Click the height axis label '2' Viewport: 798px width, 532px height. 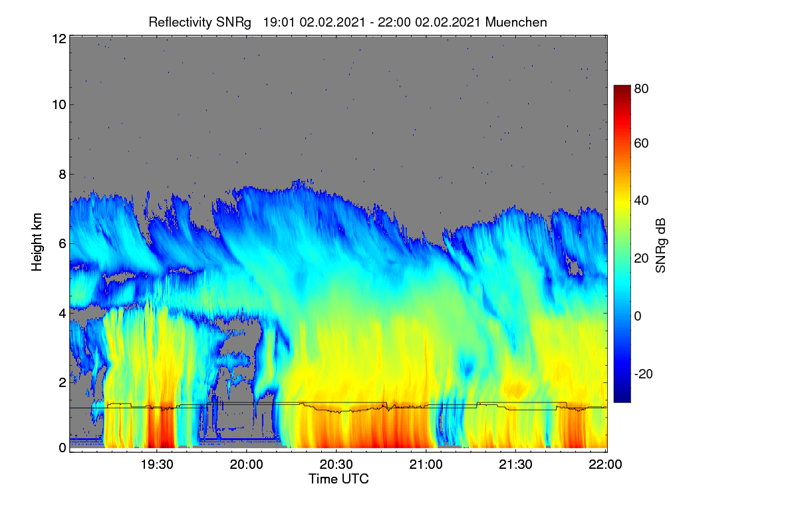point(63,382)
